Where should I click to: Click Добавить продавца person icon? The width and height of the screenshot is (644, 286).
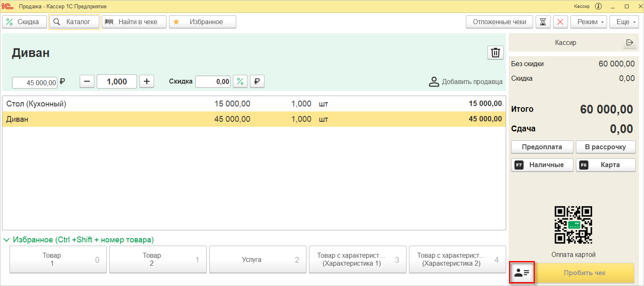(434, 82)
